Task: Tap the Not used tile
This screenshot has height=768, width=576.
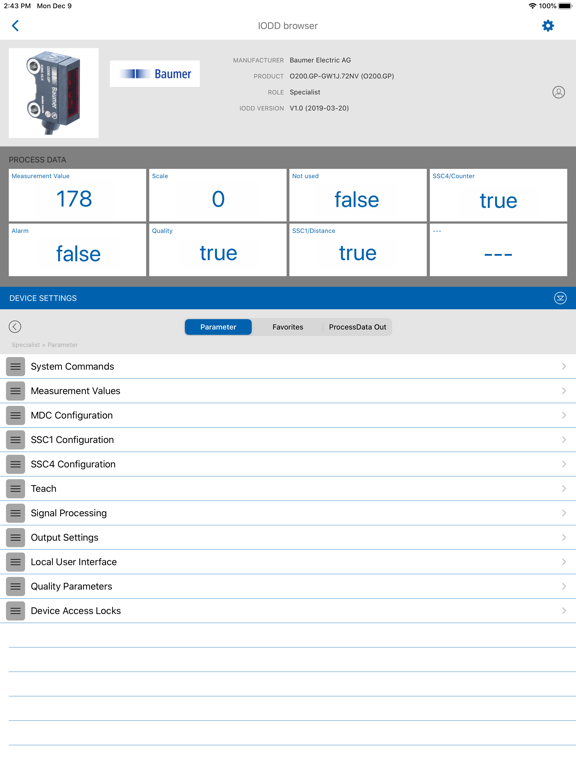Action: click(x=358, y=195)
